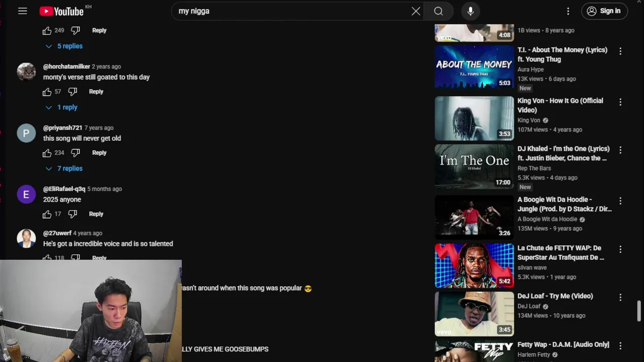Visit the Rep The Bars channel
This screenshot has width=644, height=362.
[534, 168]
